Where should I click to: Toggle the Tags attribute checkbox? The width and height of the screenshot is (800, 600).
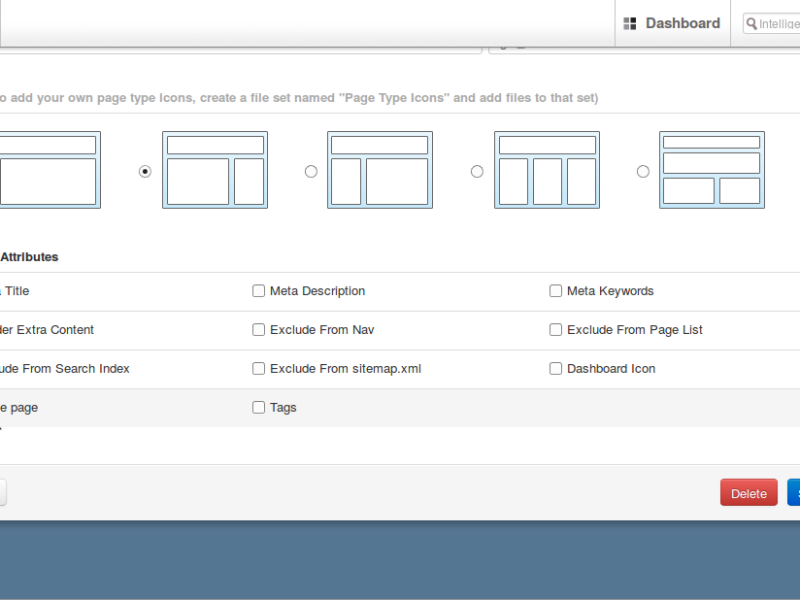click(259, 407)
